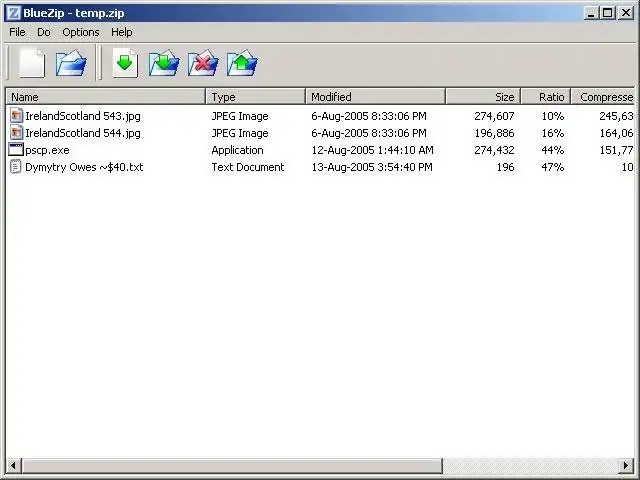Select file IrelandScotland 544.jpg

coord(83,133)
